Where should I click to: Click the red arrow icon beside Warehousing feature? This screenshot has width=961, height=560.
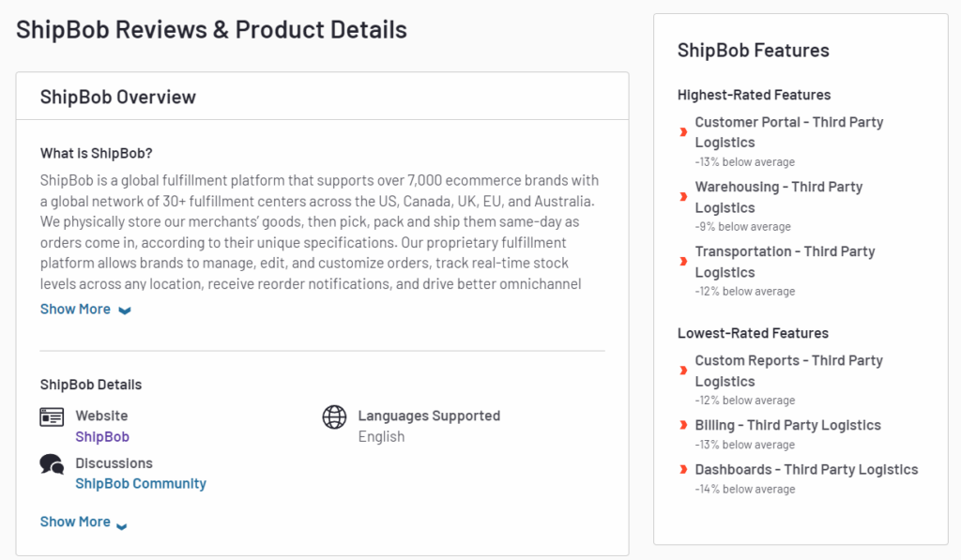pos(682,196)
